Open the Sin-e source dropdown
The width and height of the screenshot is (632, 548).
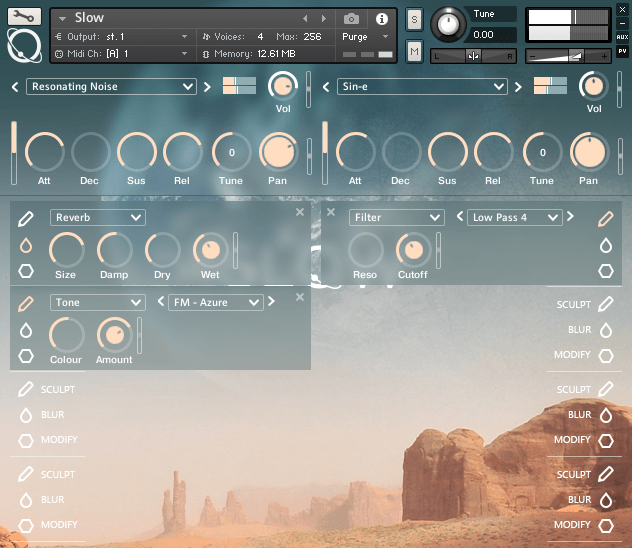pos(422,87)
